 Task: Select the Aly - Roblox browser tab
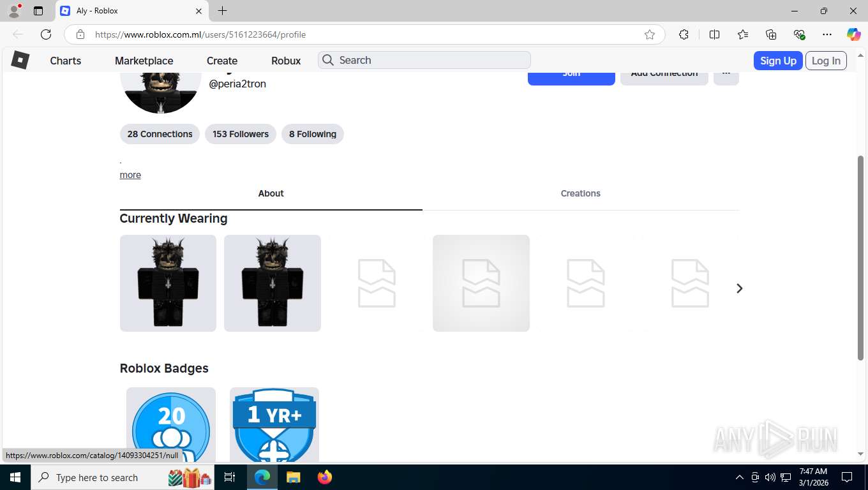[x=132, y=11]
